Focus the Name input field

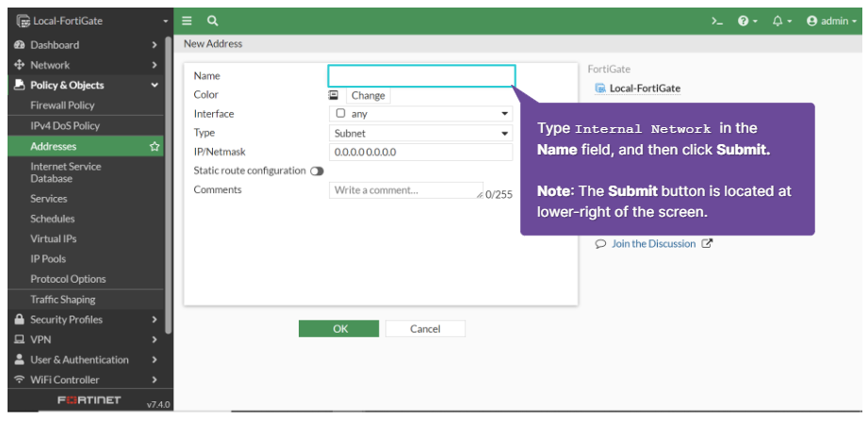pyautogui.click(x=422, y=76)
